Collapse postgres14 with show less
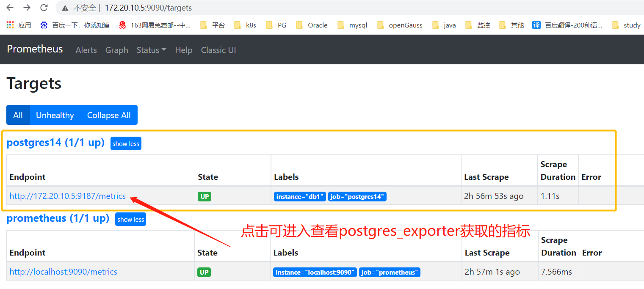 pyautogui.click(x=126, y=143)
